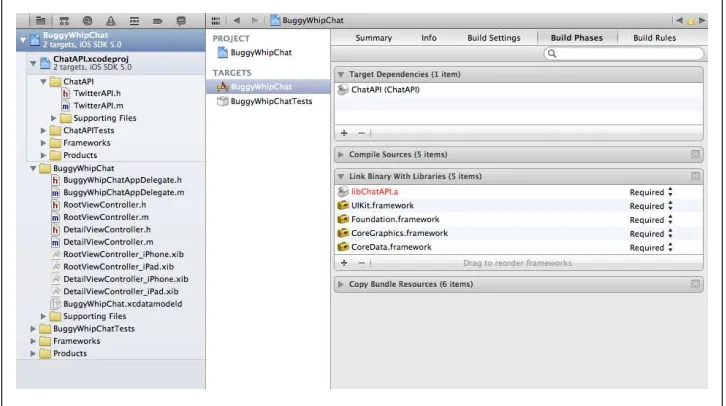Open the Project navigator folder icon
The width and height of the screenshot is (726, 406).
(x=41, y=20)
